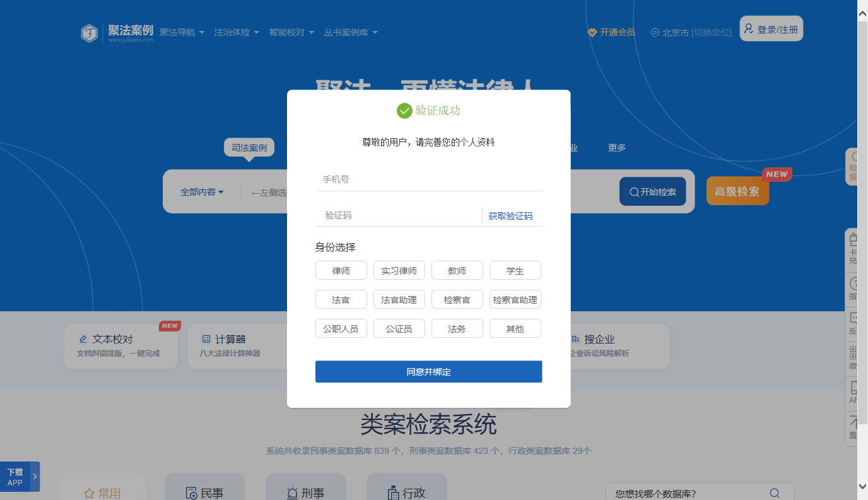Choose 检察官助理 identity option
The width and height of the screenshot is (868, 500).
(x=515, y=300)
